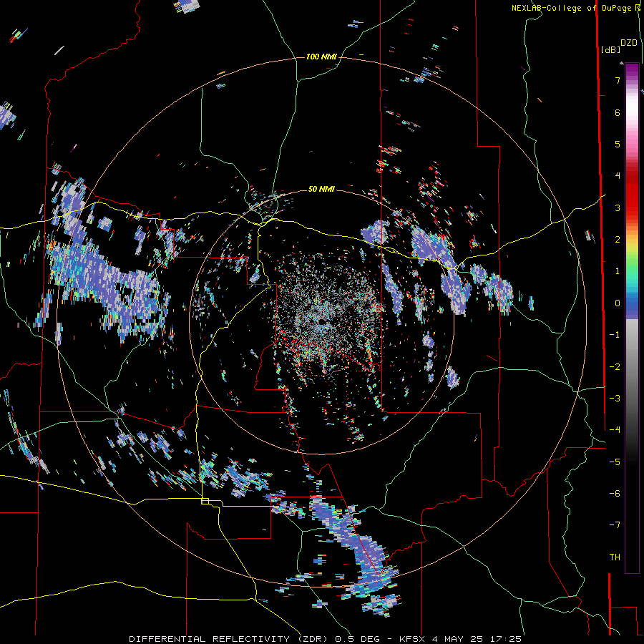Image resolution: width=644 pixels, height=644 pixels.
Task: Click the "5" value on the color scale
Action: click(x=618, y=144)
